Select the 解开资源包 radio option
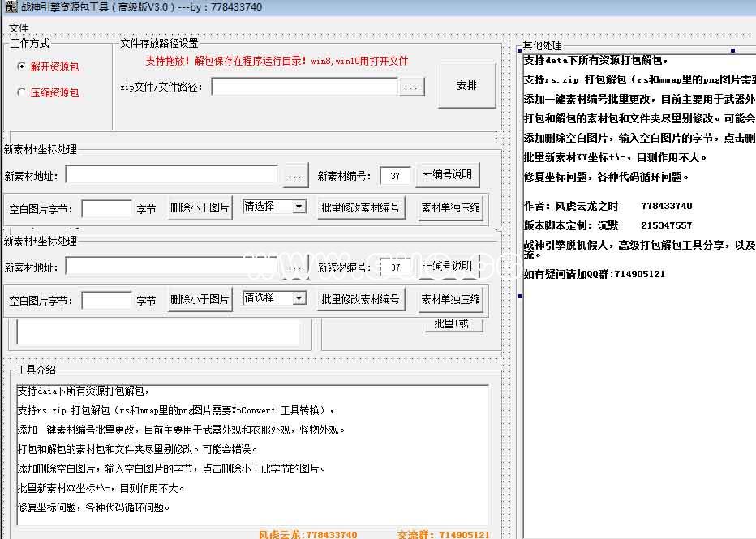The height and width of the screenshot is (539, 756). coord(22,66)
